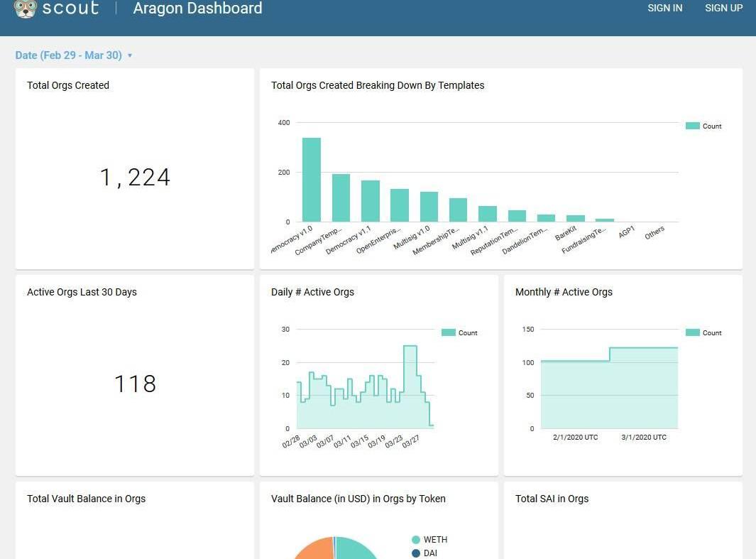Click the AGP1 axis label
This screenshot has height=559, width=756.
[627, 232]
